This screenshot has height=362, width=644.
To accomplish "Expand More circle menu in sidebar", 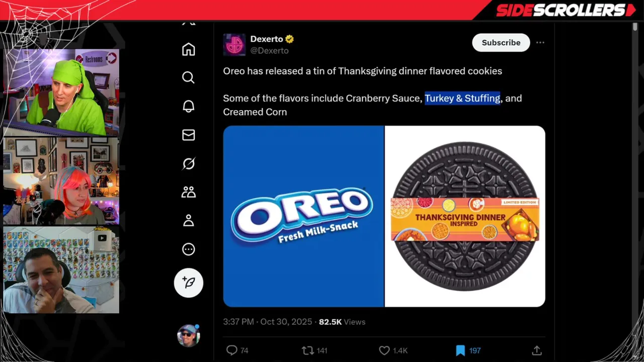I will [188, 249].
